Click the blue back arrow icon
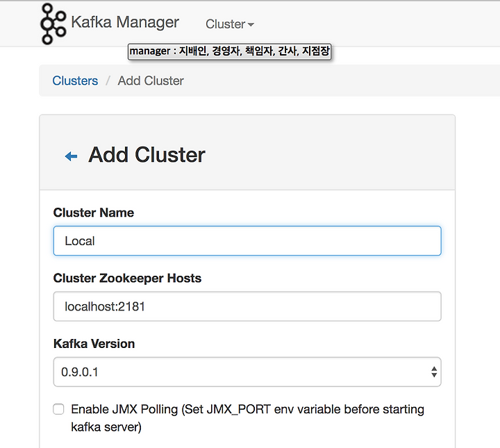The width and height of the screenshot is (500, 448). [71, 156]
